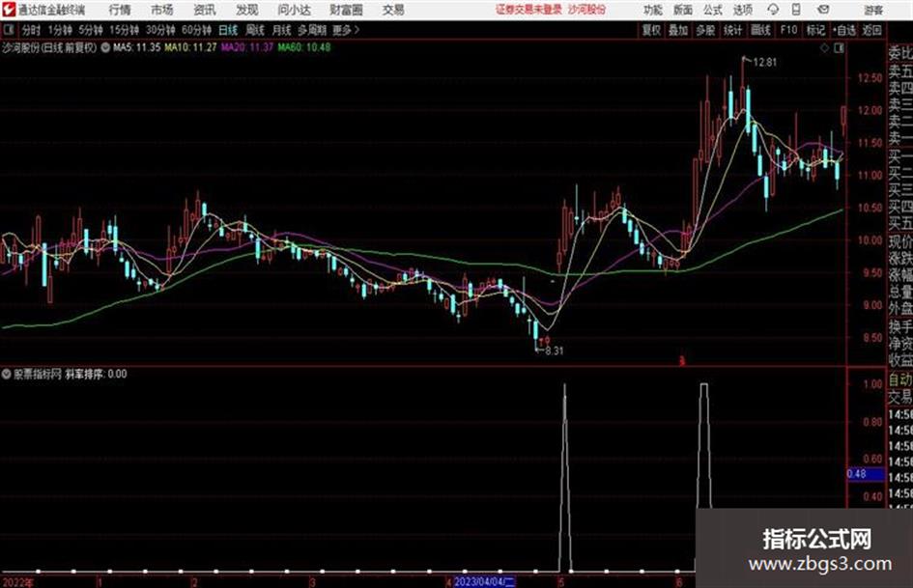Open the dropdown circle beside 股票指标网 indicator
The height and width of the screenshot is (588, 913).
click(7, 374)
